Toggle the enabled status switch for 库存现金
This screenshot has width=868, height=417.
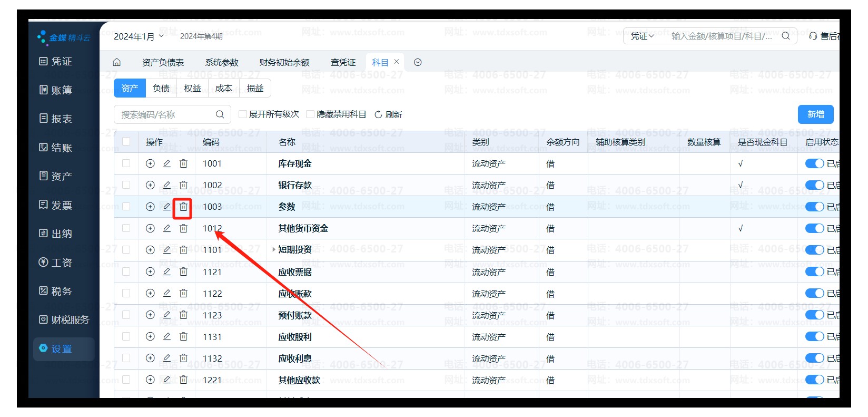(814, 163)
